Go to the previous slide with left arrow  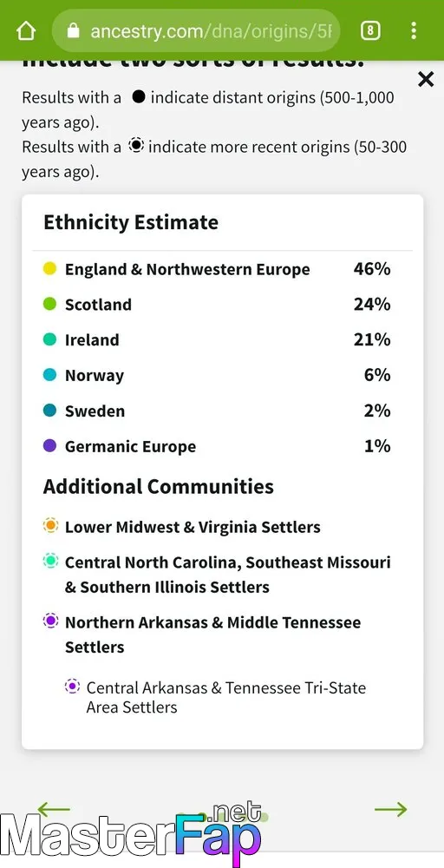[54, 809]
